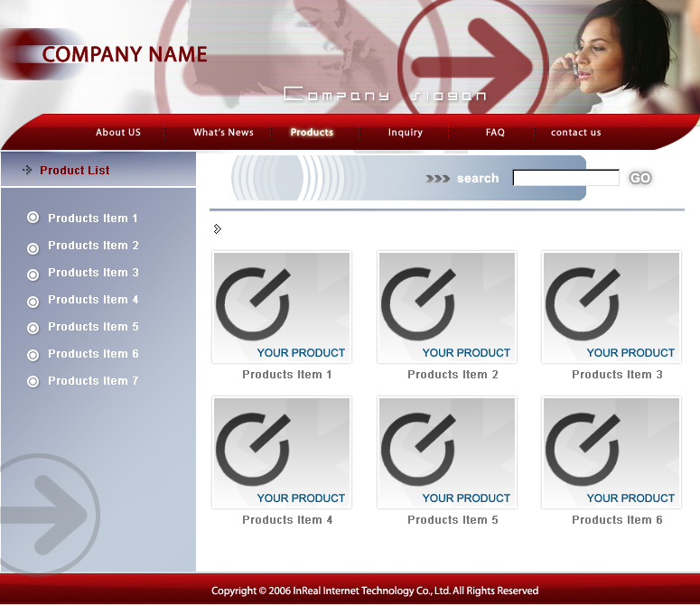
Task: Click the bullet icon beside Products Item 7
Action: 33,381
